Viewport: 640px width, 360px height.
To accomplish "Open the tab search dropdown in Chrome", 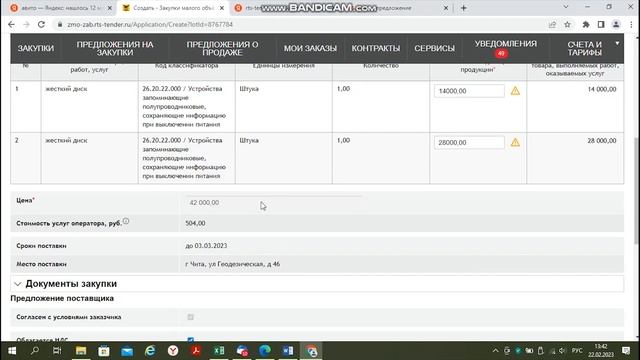I will pos(566,7).
